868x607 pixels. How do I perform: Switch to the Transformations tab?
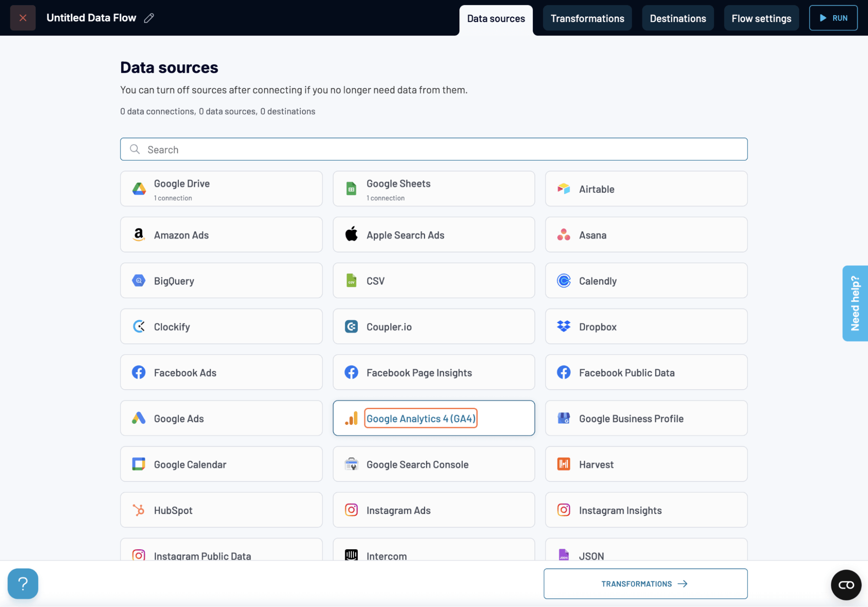point(587,18)
